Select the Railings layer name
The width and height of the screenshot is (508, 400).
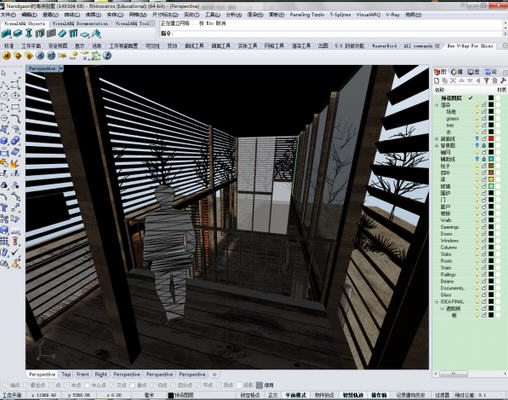pyautogui.click(x=448, y=275)
